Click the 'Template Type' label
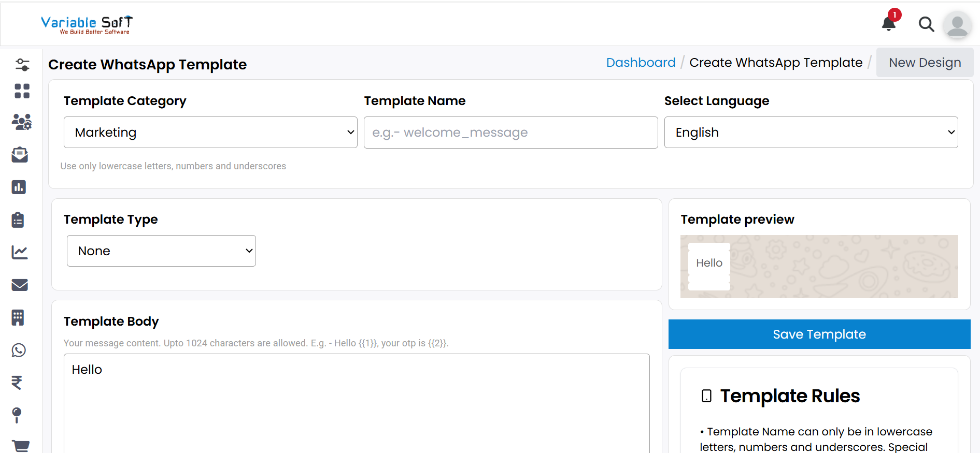The height and width of the screenshot is (453, 980). tap(111, 220)
